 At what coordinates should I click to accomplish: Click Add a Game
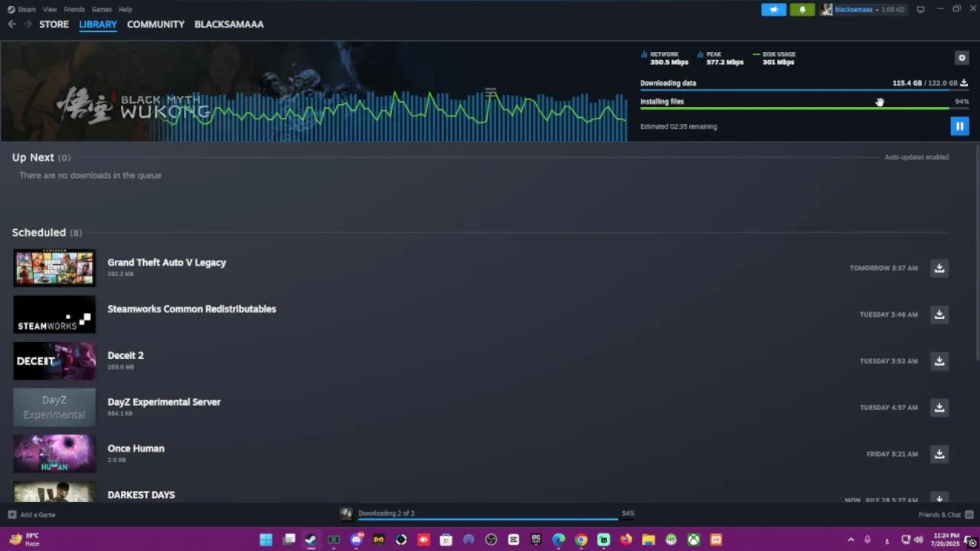pos(31,515)
